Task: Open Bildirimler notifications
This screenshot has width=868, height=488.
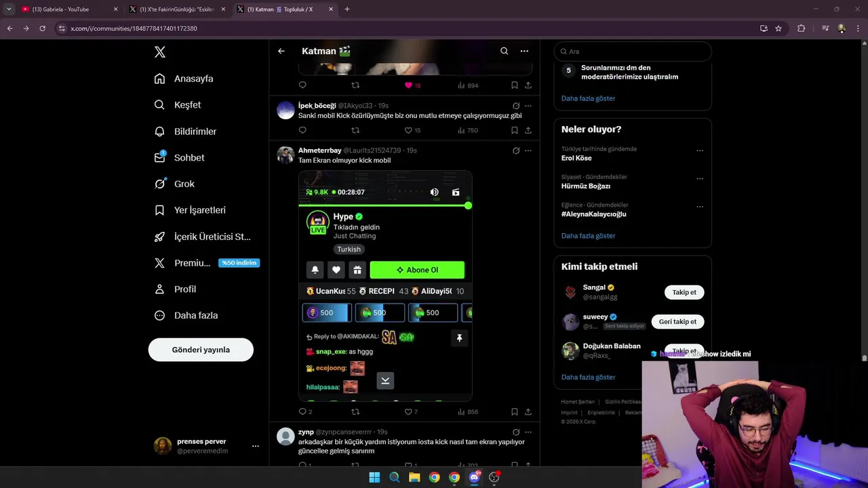Action: coord(185,131)
